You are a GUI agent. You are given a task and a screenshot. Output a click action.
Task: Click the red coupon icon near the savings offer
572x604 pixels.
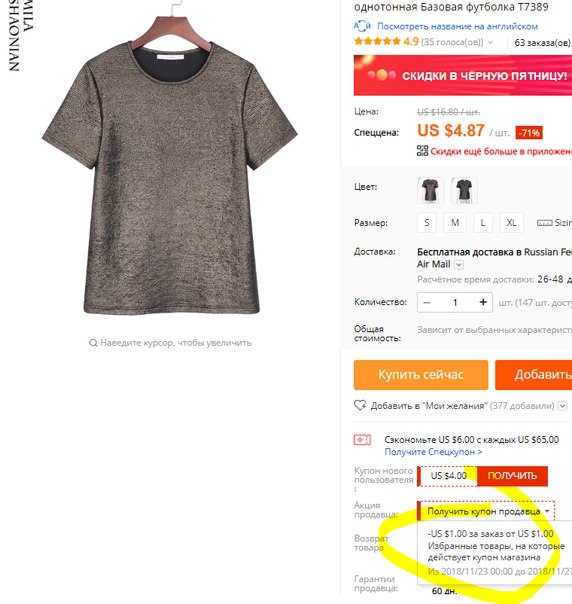click(362, 440)
